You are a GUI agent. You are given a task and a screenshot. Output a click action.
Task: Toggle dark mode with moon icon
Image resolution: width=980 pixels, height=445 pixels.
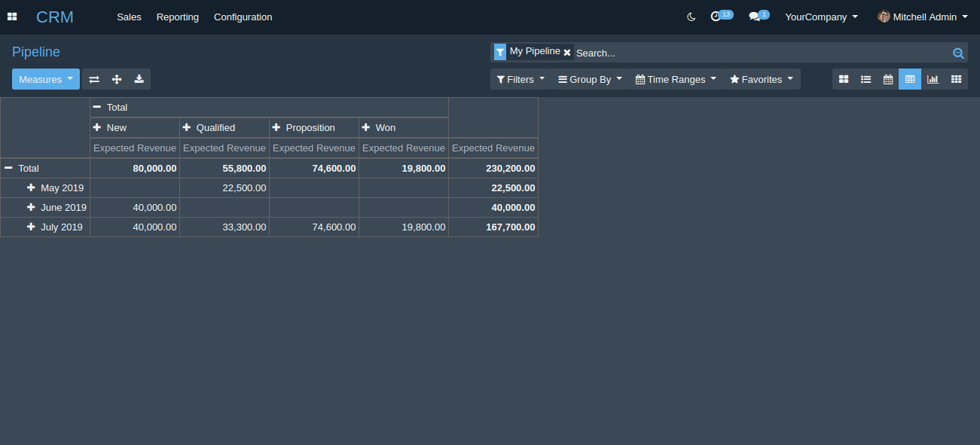[691, 17]
